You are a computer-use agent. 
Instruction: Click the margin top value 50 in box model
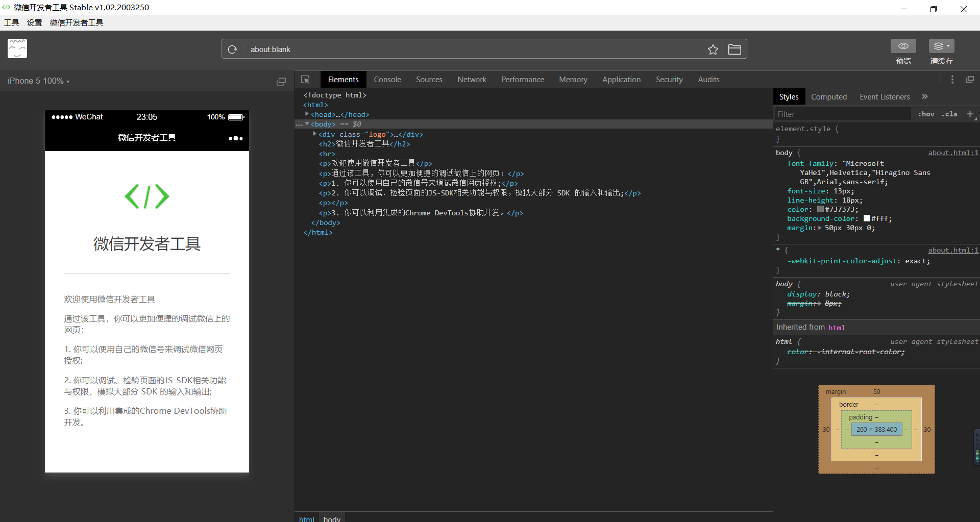(876, 392)
